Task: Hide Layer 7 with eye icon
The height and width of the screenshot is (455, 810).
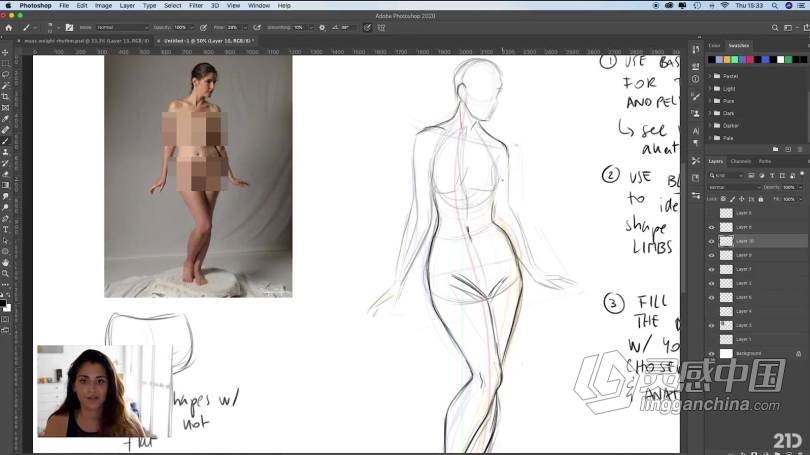Action: [x=711, y=270]
